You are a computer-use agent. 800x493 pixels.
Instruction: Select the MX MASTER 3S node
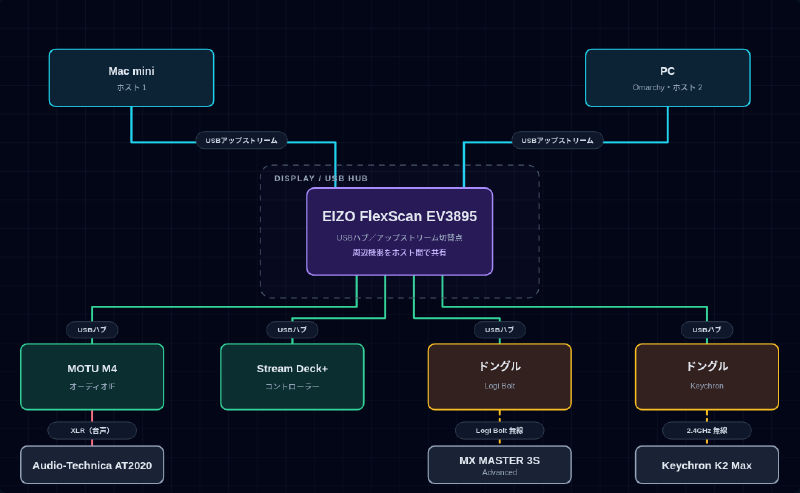tap(499, 465)
